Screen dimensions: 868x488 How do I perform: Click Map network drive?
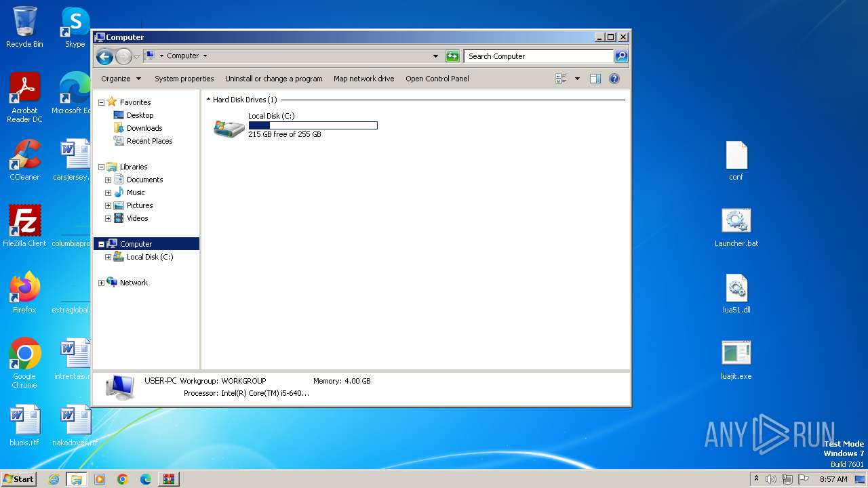pos(363,79)
